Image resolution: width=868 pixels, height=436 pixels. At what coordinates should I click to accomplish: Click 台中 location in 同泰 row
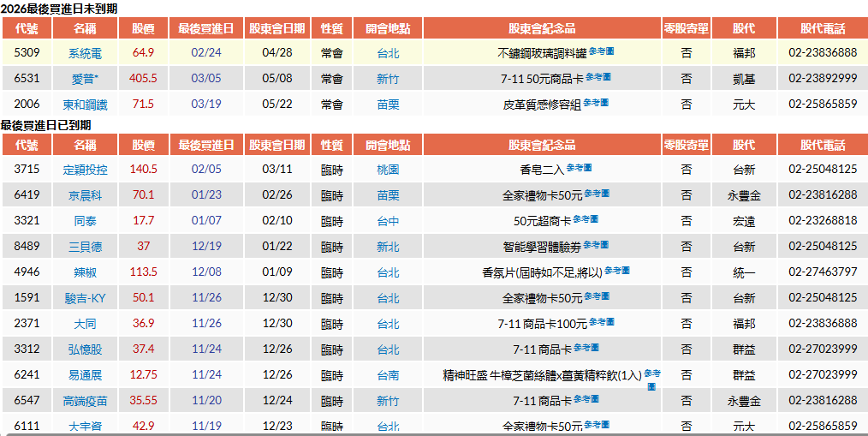click(x=388, y=221)
